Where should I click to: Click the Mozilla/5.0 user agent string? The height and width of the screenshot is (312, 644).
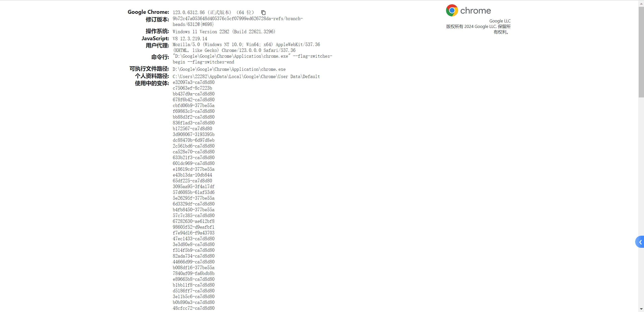(x=246, y=47)
